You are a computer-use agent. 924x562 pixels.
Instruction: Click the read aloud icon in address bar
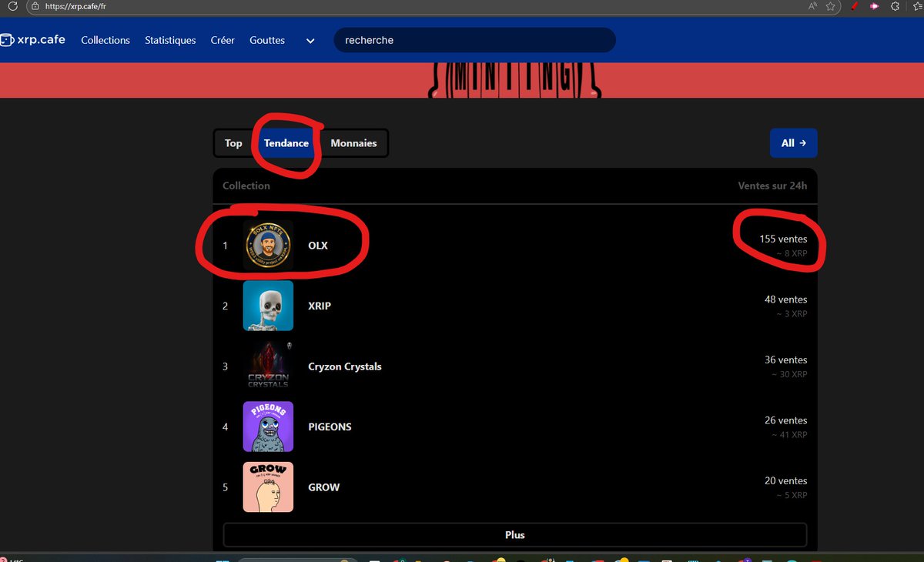813,6
